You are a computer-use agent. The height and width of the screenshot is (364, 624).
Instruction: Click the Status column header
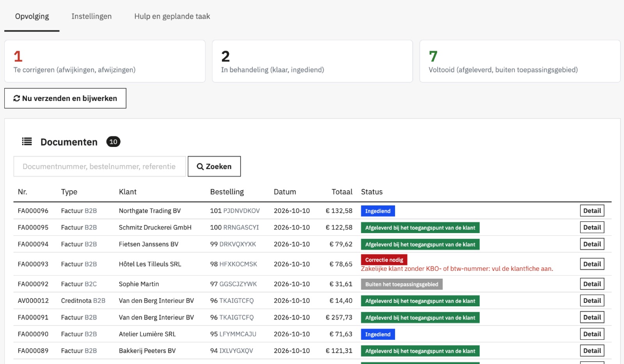tap(372, 192)
